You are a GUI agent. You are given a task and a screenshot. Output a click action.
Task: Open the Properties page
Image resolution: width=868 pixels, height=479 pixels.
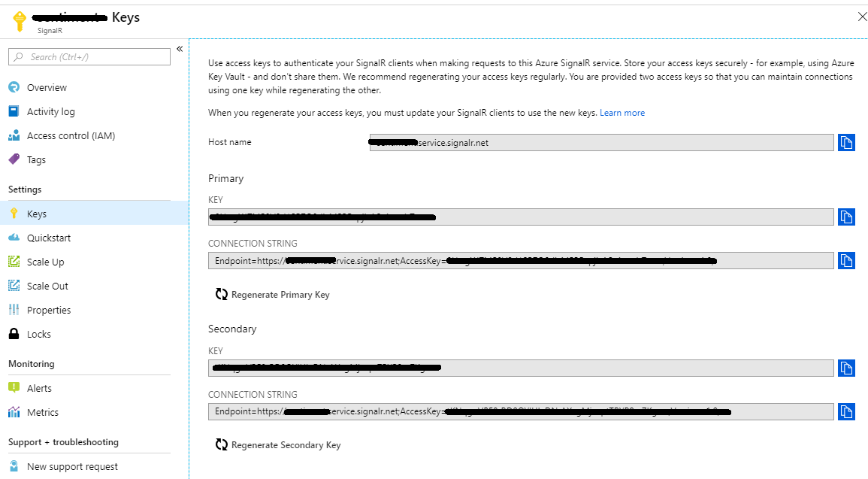49,310
